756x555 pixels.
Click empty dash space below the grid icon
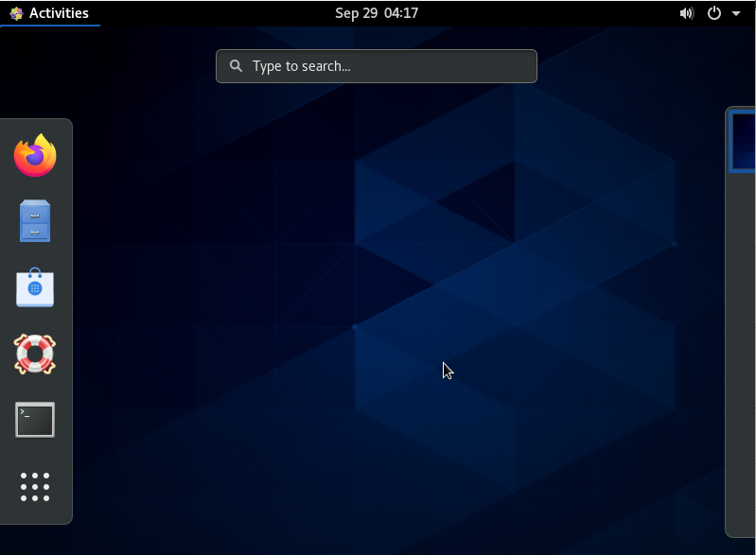(35, 516)
